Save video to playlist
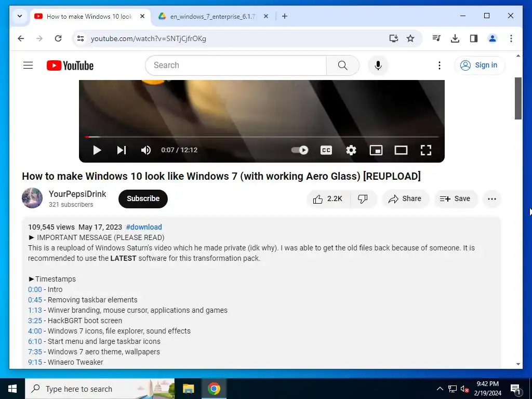 [x=456, y=199]
